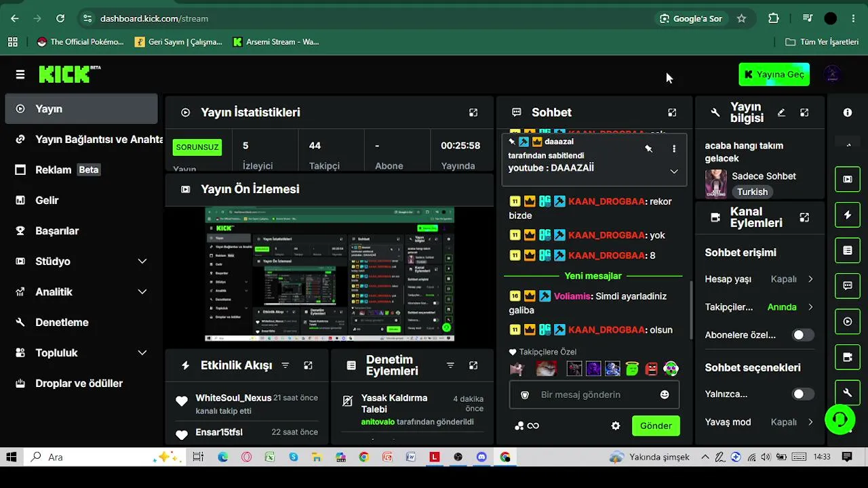Expand the Stüdyo sidebar section
This screenshot has width=868, height=488.
[x=142, y=262]
